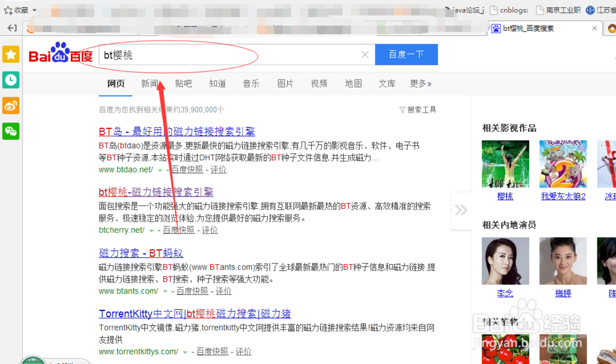Screen dimensions: 616x364
Task: Click the cherry plant thumbnail under 相关植物
Action: (x=505, y=349)
